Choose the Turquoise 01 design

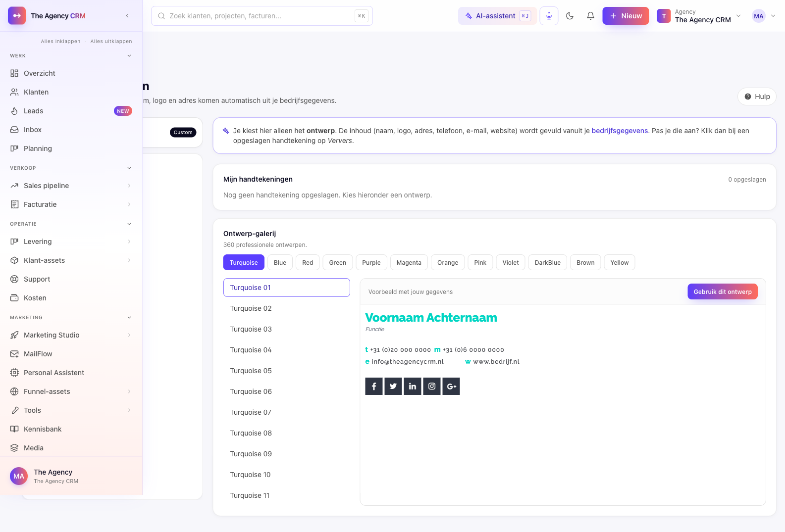click(x=287, y=288)
